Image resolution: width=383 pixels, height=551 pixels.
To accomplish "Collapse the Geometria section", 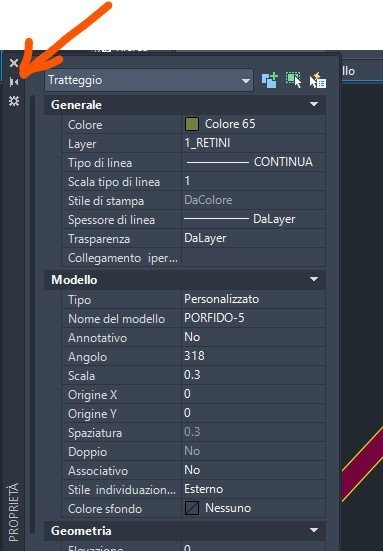I will (314, 530).
